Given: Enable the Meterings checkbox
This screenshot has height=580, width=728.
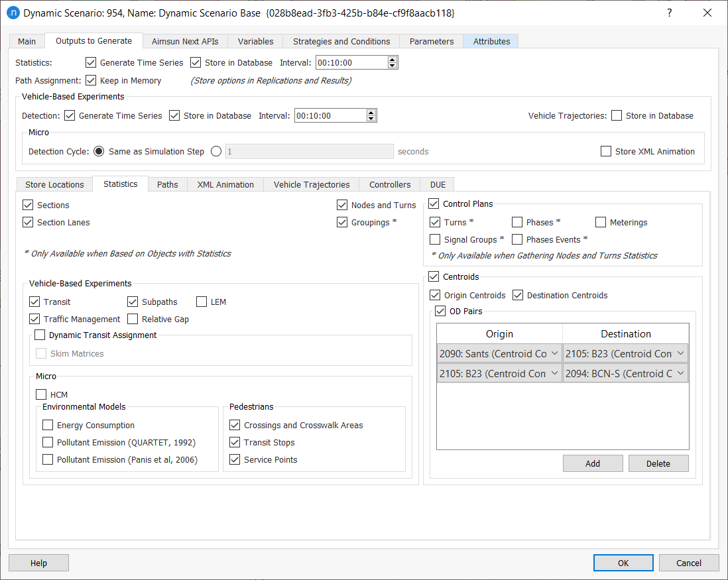Looking at the screenshot, I should pyautogui.click(x=601, y=223).
